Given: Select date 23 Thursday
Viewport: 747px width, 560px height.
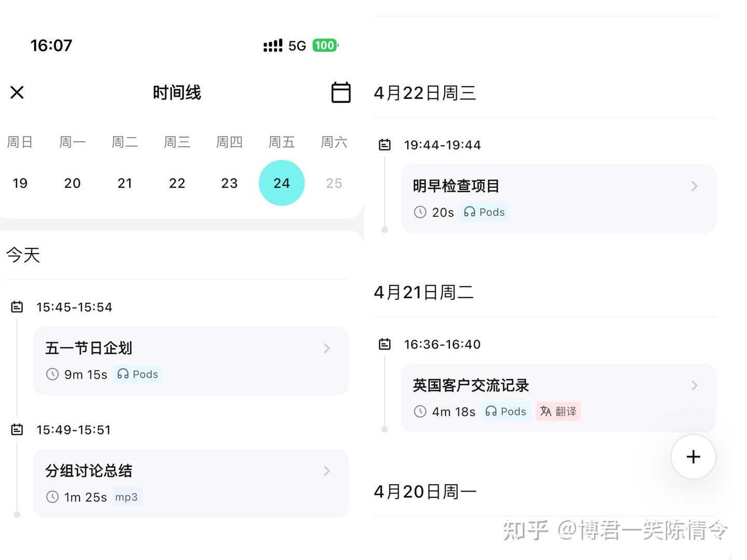Looking at the screenshot, I should (x=229, y=183).
